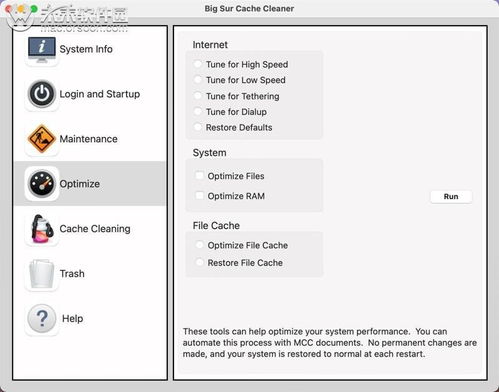This screenshot has height=392, width=499.
Task: Pick the Tune for Dialup option
Action: pos(198,111)
